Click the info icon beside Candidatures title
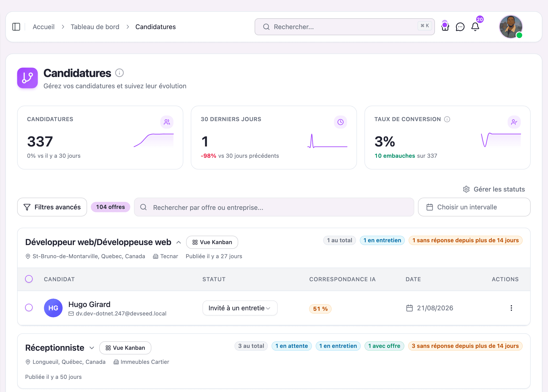This screenshot has height=392, width=548. coord(119,73)
